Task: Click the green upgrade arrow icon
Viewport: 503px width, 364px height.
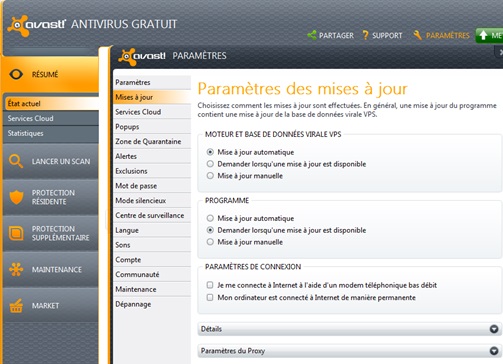Action: pyautogui.click(x=483, y=35)
